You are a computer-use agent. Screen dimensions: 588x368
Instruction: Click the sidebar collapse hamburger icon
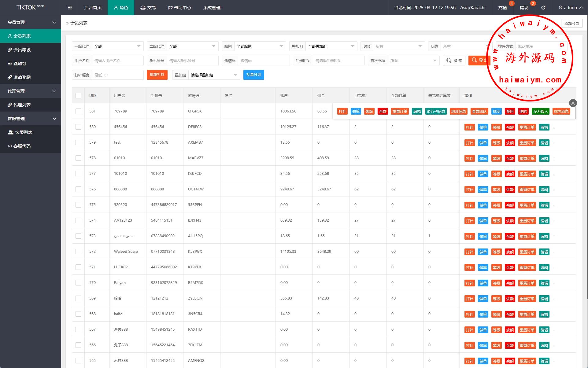[x=70, y=8]
